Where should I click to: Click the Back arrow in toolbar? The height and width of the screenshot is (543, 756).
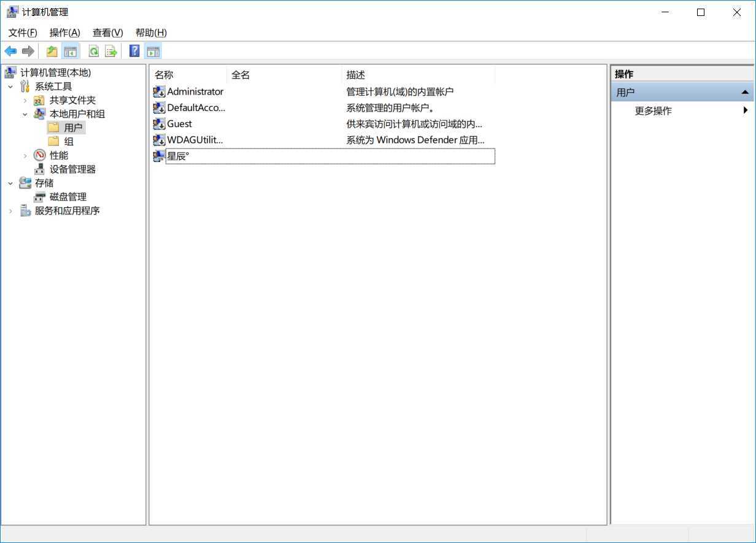(x=10, y=52)
